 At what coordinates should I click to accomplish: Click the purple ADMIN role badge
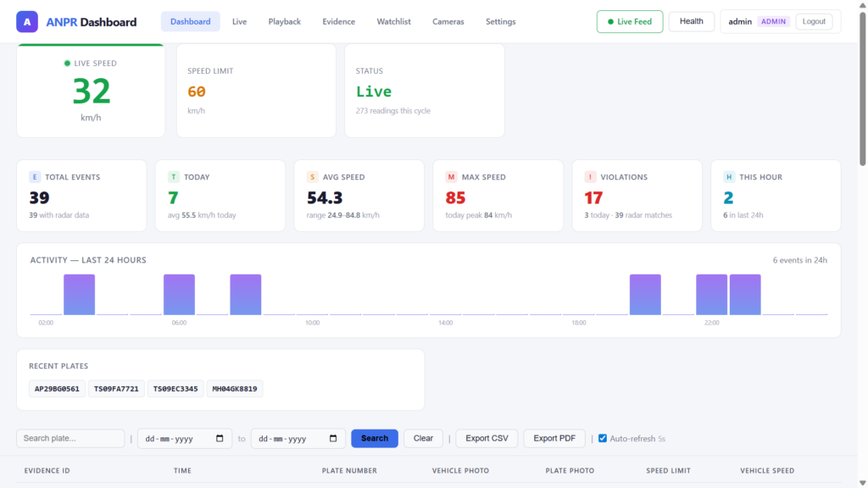pyautogui.click(x=773, y=21)
